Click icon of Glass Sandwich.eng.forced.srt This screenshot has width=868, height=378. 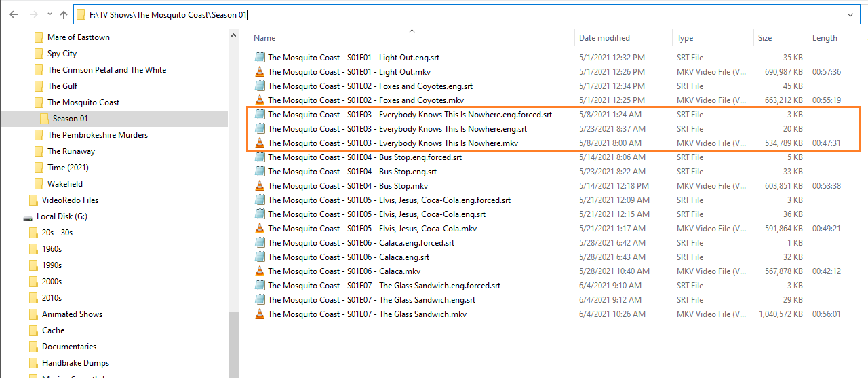pos(259,286)
